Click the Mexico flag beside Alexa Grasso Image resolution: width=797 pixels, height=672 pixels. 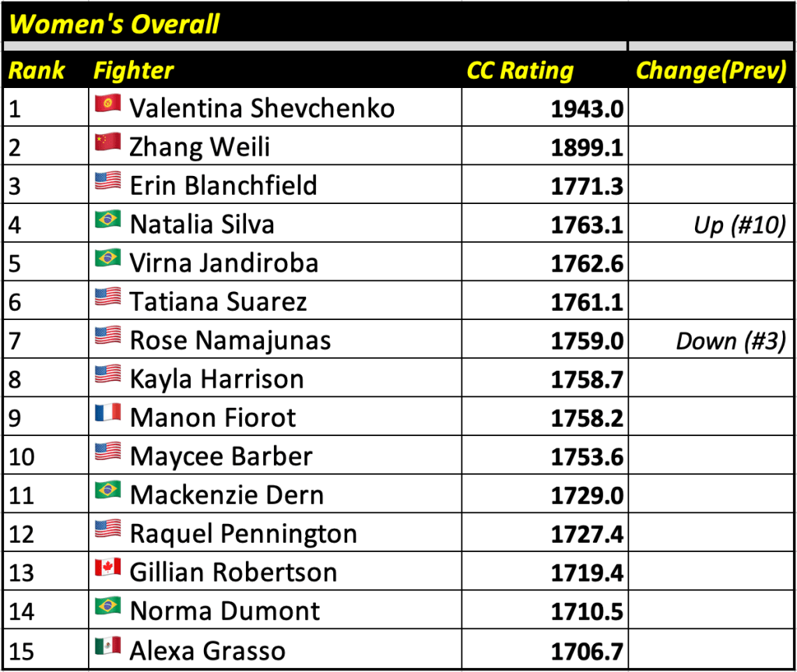(x=107, y=646)
